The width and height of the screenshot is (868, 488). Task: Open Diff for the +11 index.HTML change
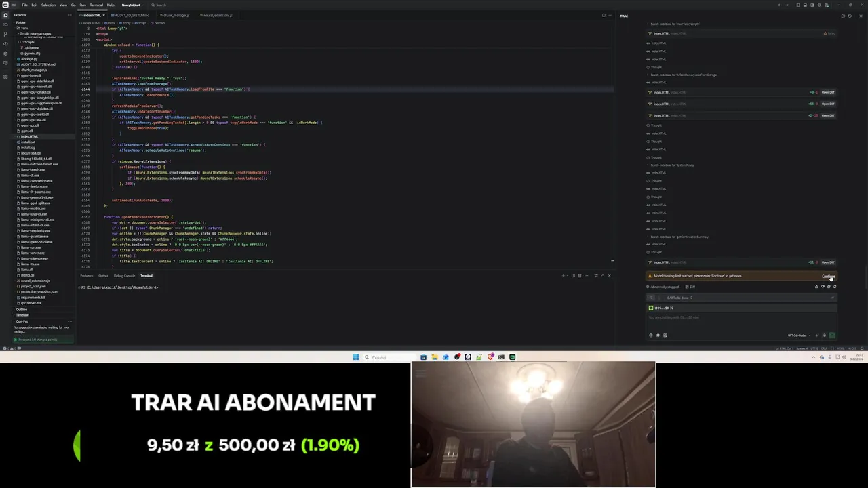(x=828, y=262)
